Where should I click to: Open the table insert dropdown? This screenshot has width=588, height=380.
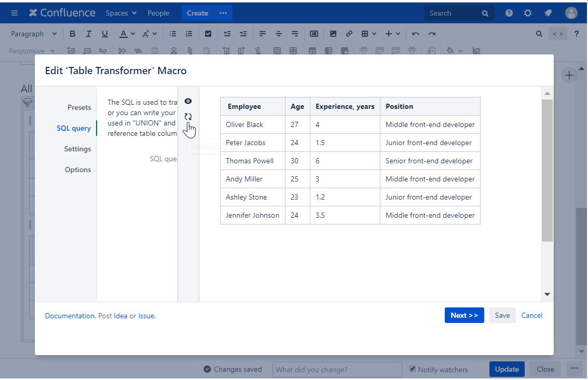click(369, 34)
